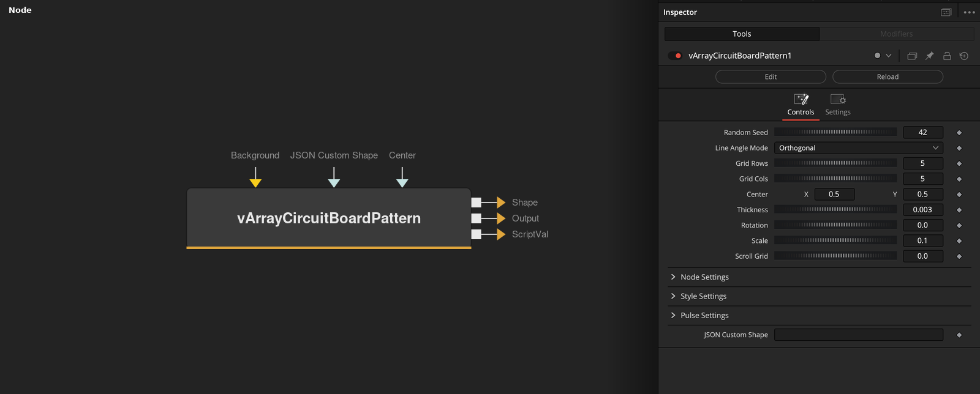Click the Center Y value field
Screen dimensions: 980x394
point(923,194)
